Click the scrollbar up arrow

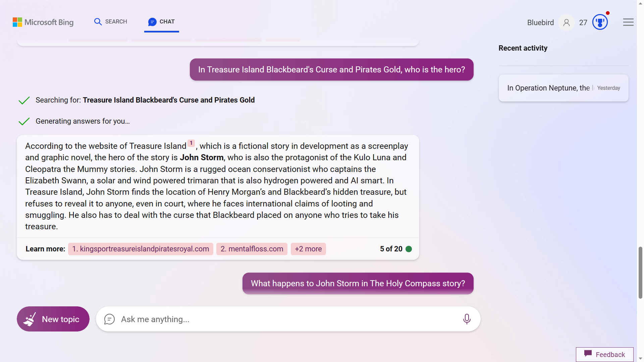(x=640, y=3)
